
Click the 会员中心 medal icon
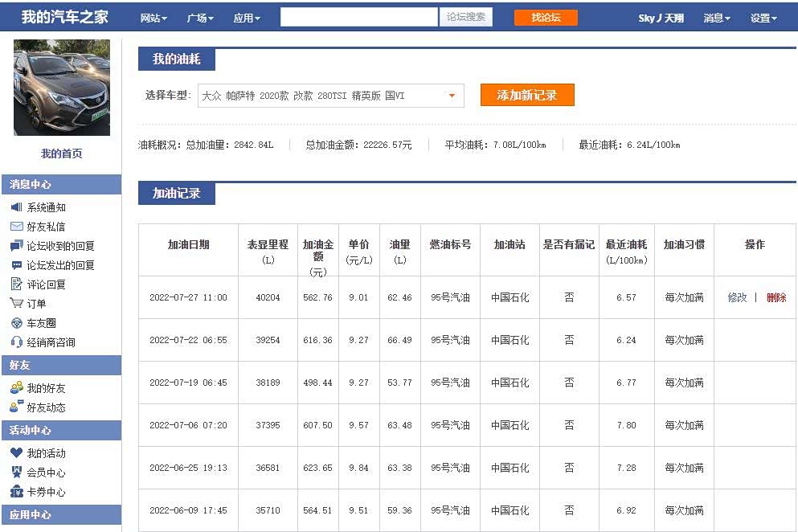(16, 473)
